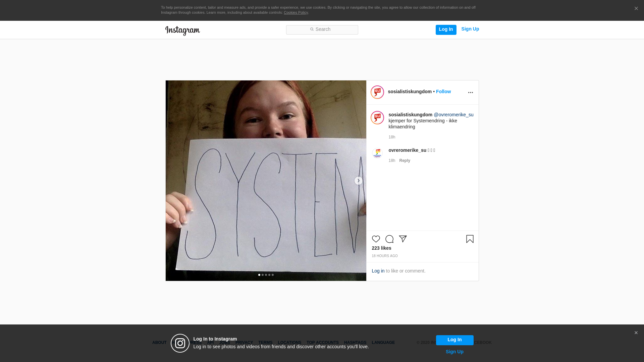Follow the sosialistiskungdom account
Screen dimensions: 644x362
(443, 92)
